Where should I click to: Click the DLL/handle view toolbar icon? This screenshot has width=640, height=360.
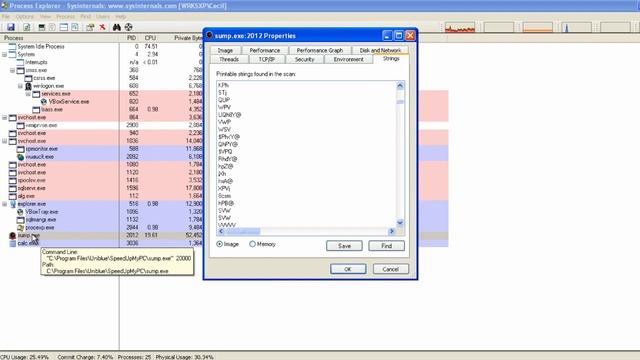75,27
